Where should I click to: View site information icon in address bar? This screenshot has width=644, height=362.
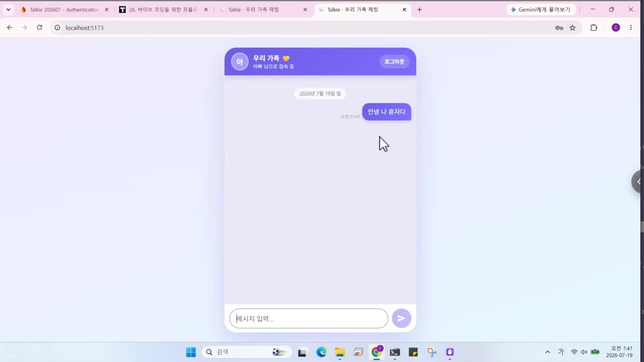coord(57,28)
